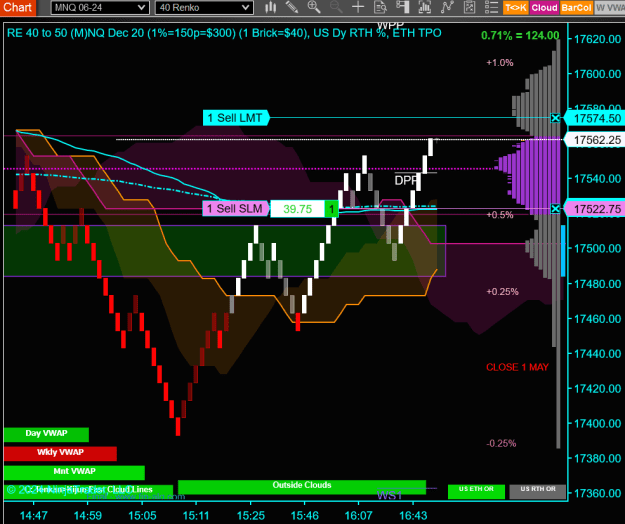The height and width of the screenshot is (524, 625).
Task: Click the 1 Sell SLM order label
Action: 236,208
